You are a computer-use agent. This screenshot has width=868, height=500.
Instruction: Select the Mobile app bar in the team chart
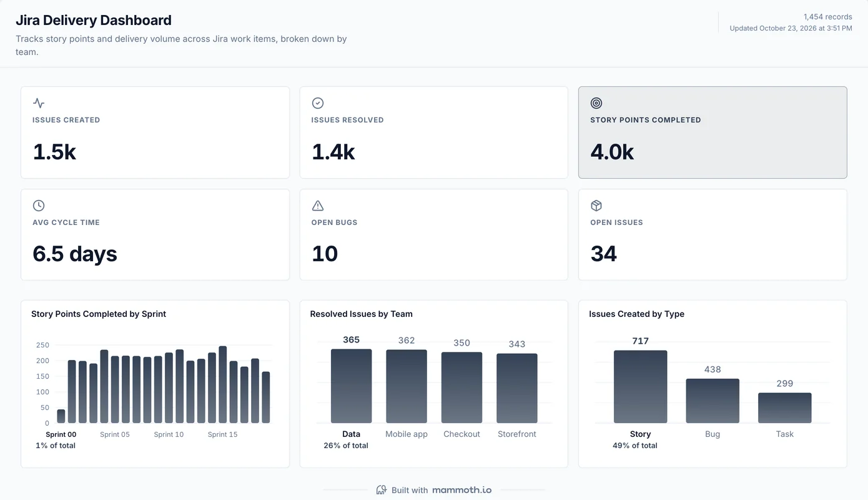407,387
